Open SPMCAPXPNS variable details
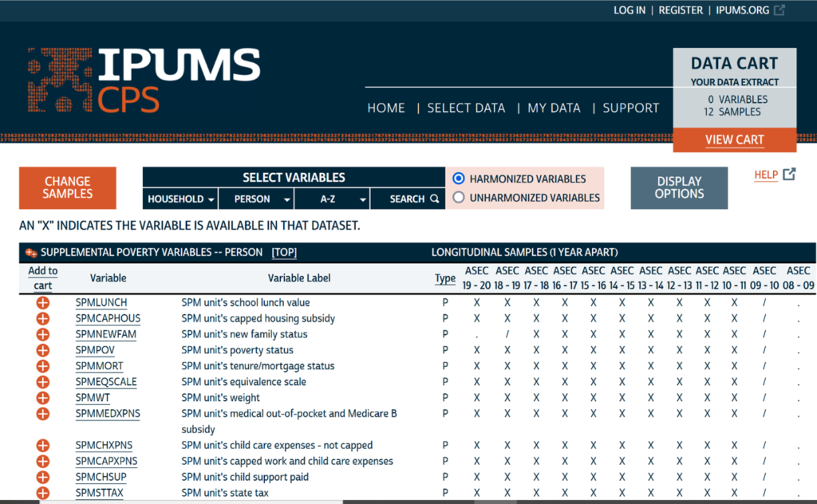This screenshot has height=504, width=817. [106, 461]
